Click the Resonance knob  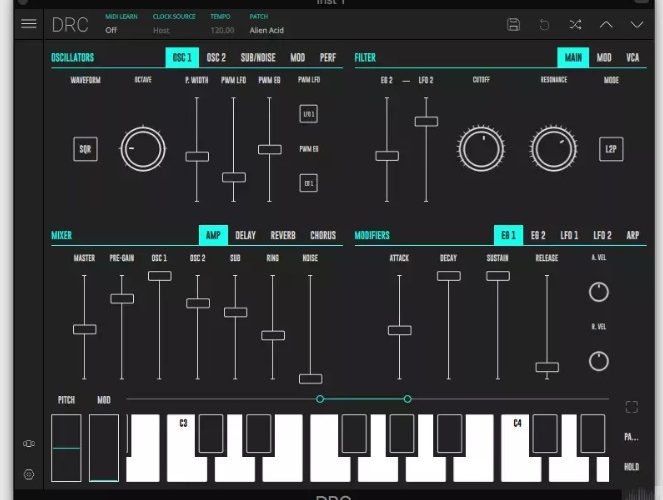coord(553,149)
